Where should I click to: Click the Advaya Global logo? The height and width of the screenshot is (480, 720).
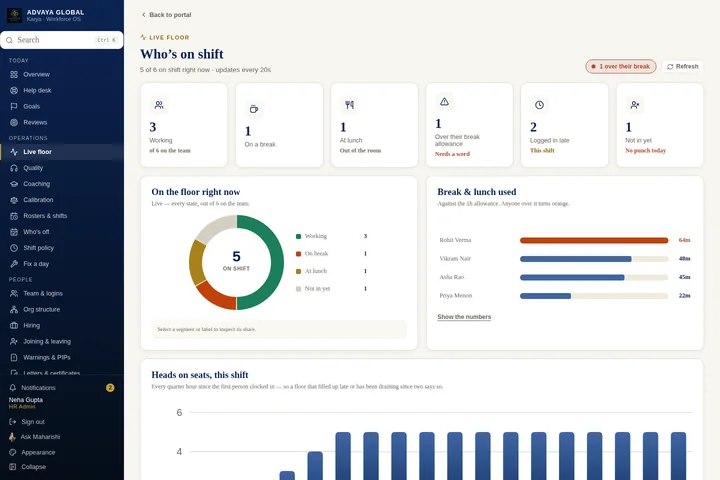(x=14, y=15)
